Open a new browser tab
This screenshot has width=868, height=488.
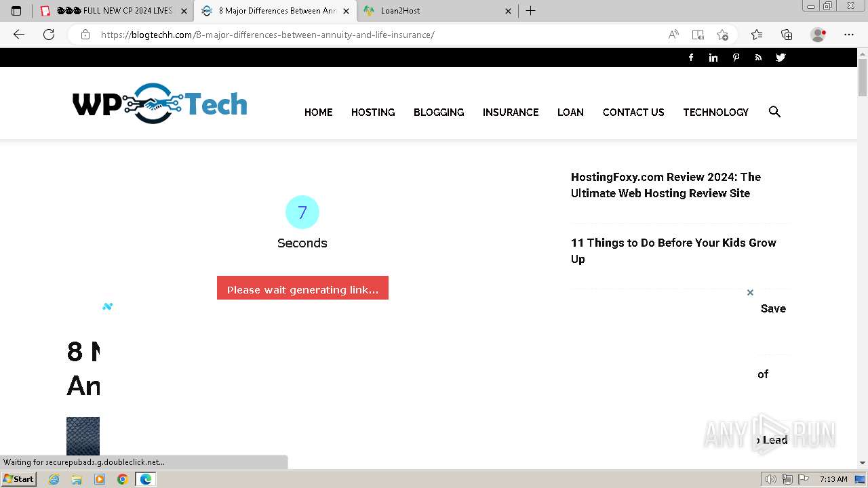point(531,11)
